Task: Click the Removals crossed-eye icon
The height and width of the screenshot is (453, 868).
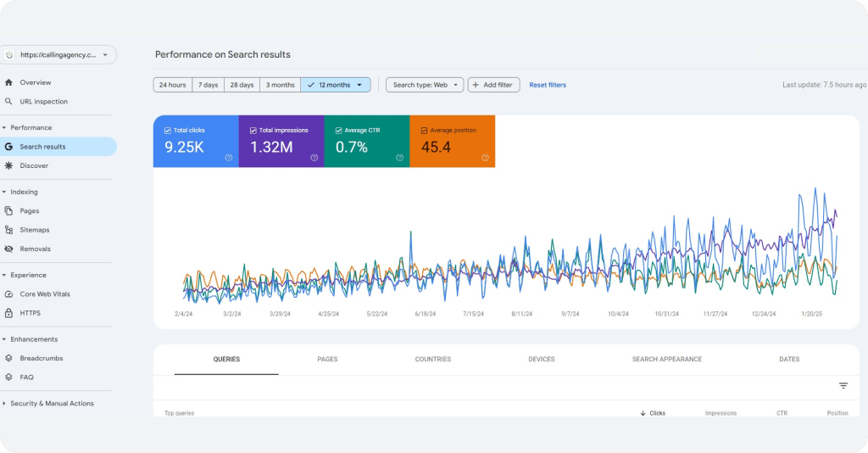Action: [x=9, y=249]
